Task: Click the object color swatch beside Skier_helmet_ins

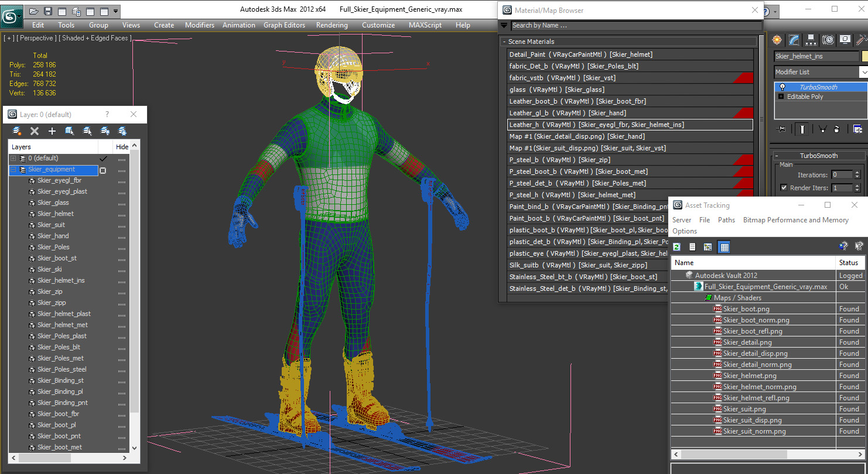Action: pyautogui.click(x=864, y=56)
